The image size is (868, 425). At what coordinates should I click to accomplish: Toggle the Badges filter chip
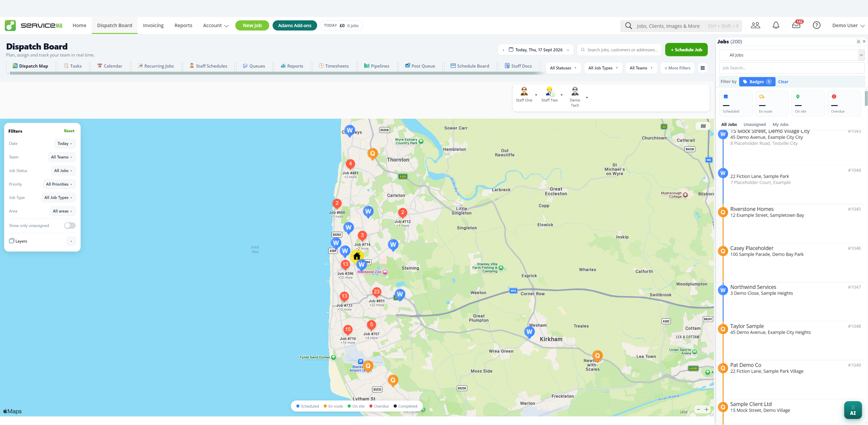pyautogui.click(x=757, y=82)
